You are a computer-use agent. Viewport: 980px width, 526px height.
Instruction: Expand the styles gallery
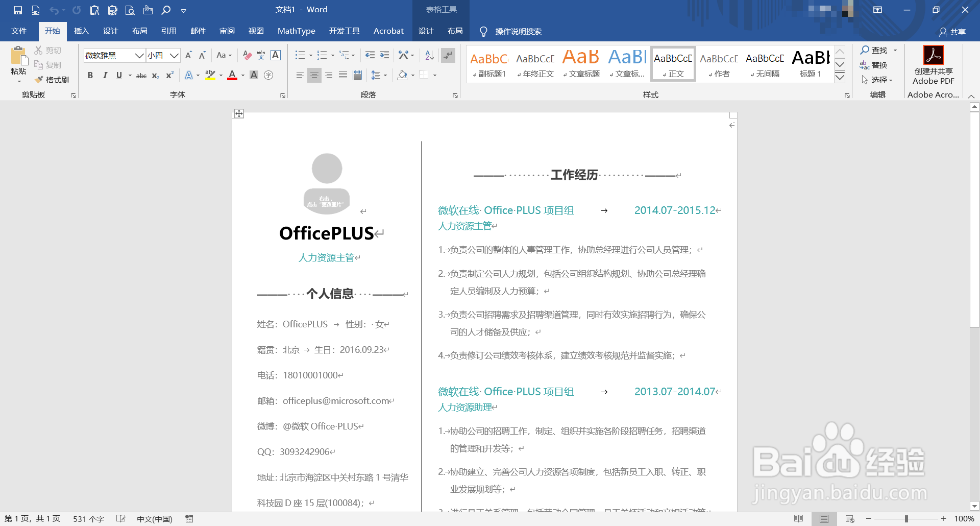840,78
